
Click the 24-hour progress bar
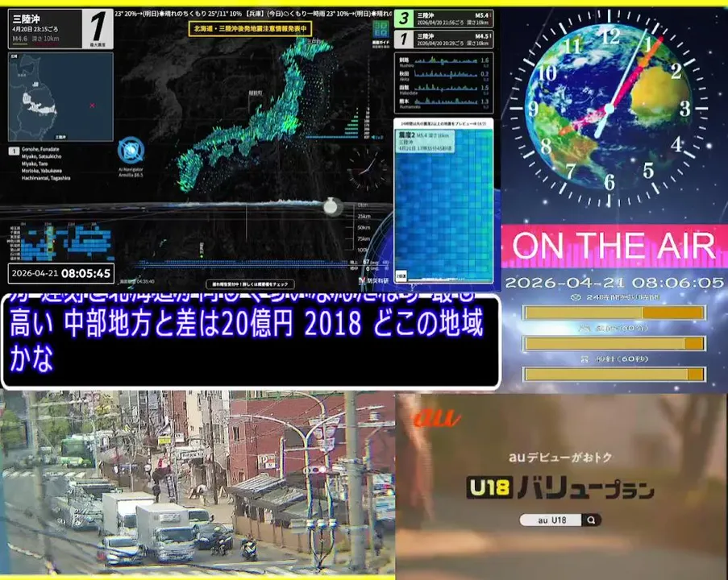(x=614, y=313)
